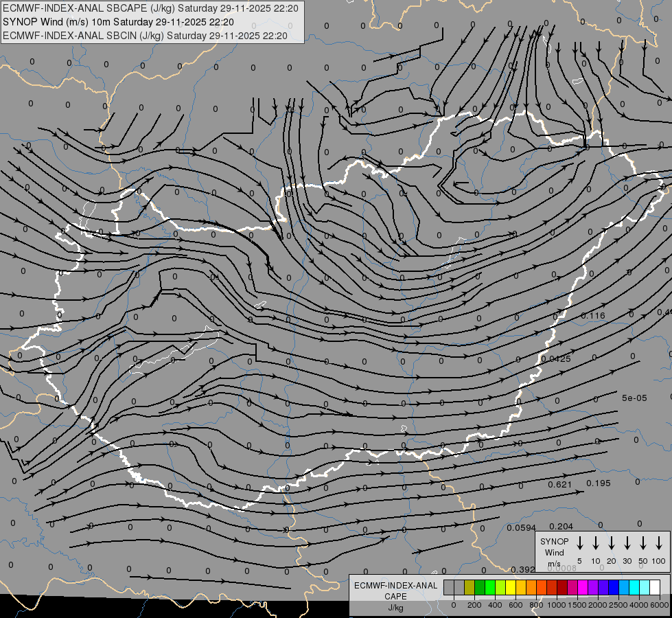Click the 30 m/s wind arrow in legend
Viewport: 672px width, 618px height.
627,543
